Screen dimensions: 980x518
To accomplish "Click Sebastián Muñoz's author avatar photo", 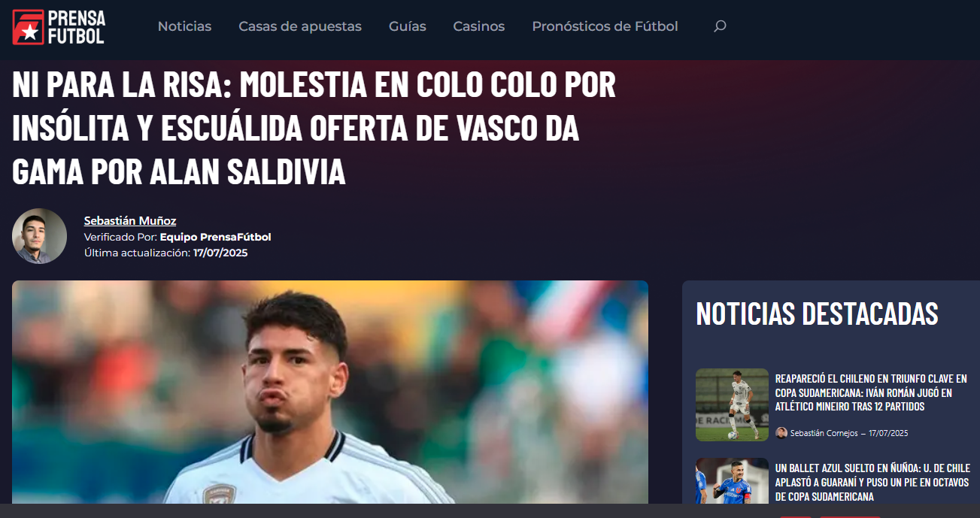I will point(40,236).
